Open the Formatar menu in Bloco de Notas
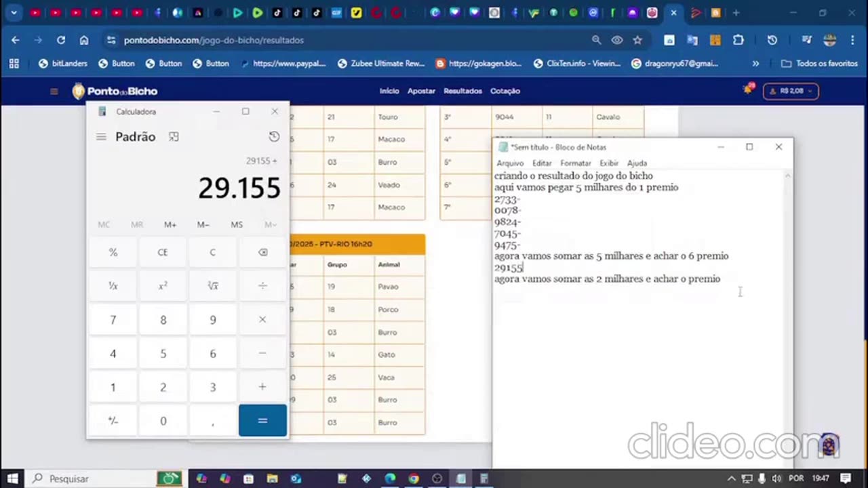The width and height of the screenshot is (868, 488). (576, 163)
